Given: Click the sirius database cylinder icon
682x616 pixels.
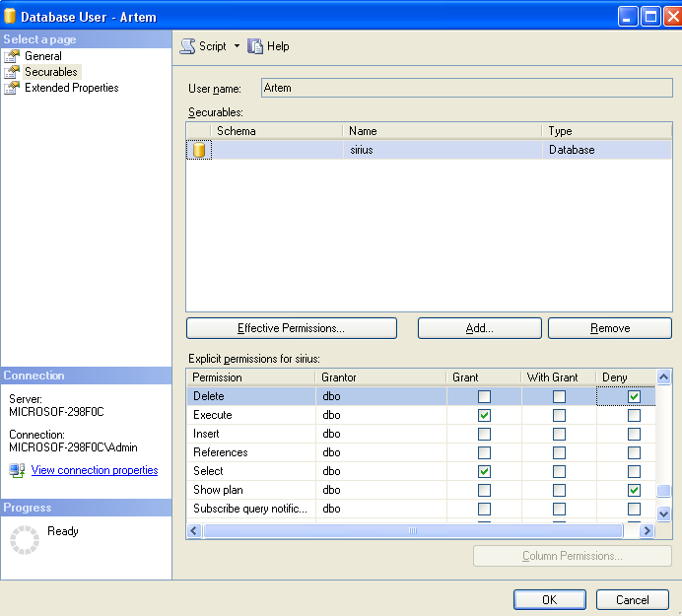Looking at the screenshot, I should click(199, 150).
